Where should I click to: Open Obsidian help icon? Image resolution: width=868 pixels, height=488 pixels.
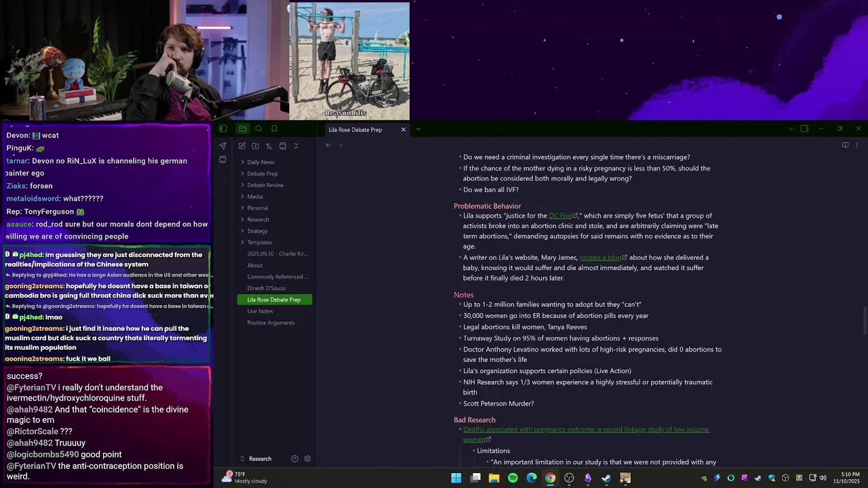294,459
